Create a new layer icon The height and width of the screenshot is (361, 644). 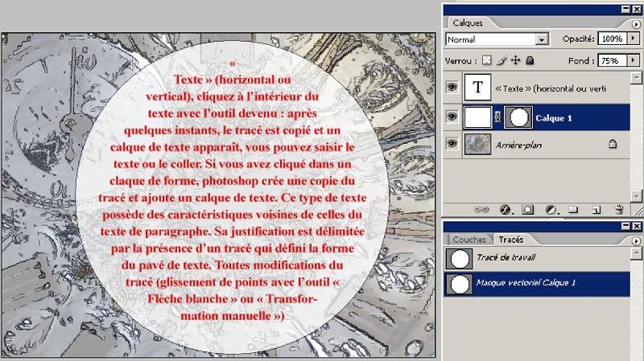596,210
